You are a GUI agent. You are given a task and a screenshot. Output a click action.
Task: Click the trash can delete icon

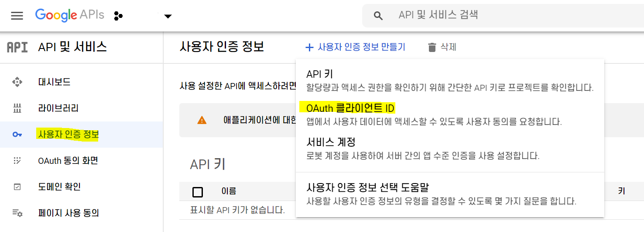[x=432, y=47]
